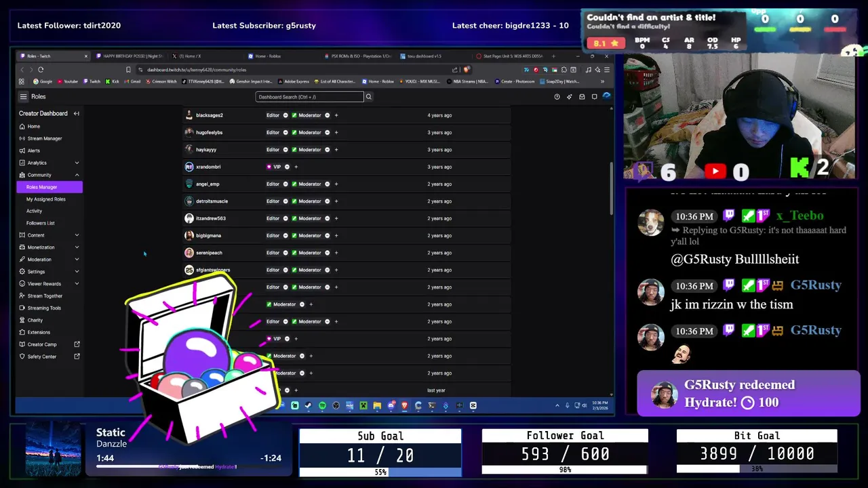Click the Brave Shields icon
This screenshot has height=488, width=868.
pyautogui.click(x=466, y=69)
